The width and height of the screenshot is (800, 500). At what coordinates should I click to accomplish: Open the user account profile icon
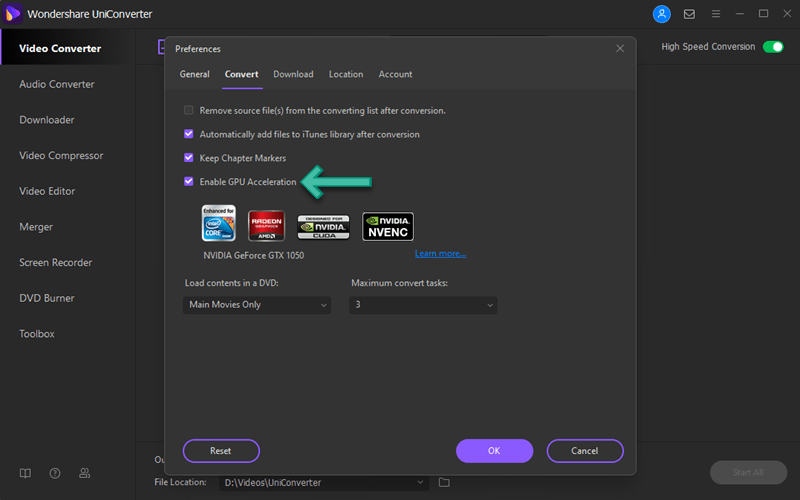(x=661, y=14)
